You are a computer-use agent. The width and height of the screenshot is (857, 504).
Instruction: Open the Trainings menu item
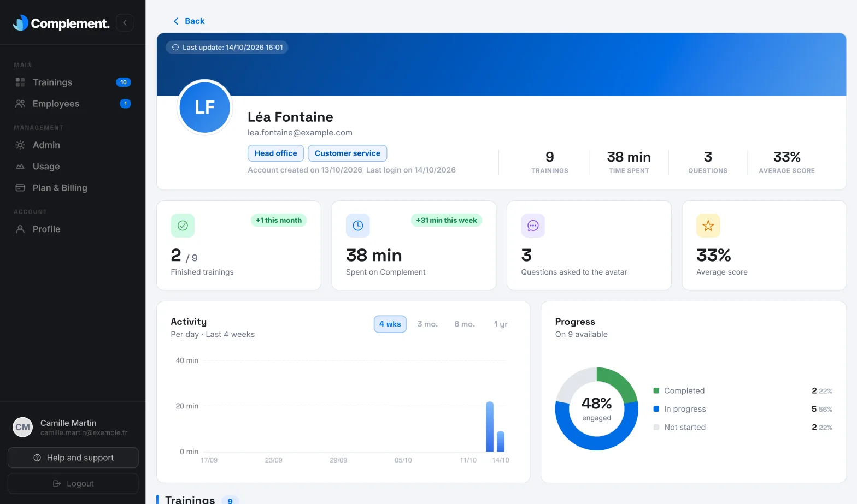pyautogui.click(x=73, y=82)
